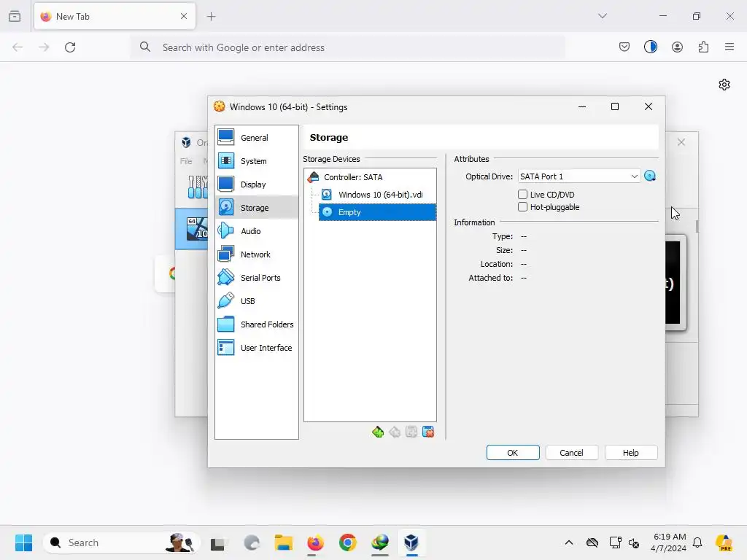Click the Help button
The height and width of the screenshot is (560, 747).
[631, 453]
